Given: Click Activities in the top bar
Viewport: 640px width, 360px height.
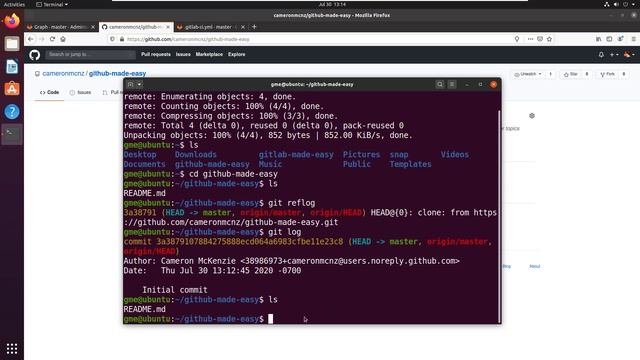Looking at the screenshot, I should point(14,4).
